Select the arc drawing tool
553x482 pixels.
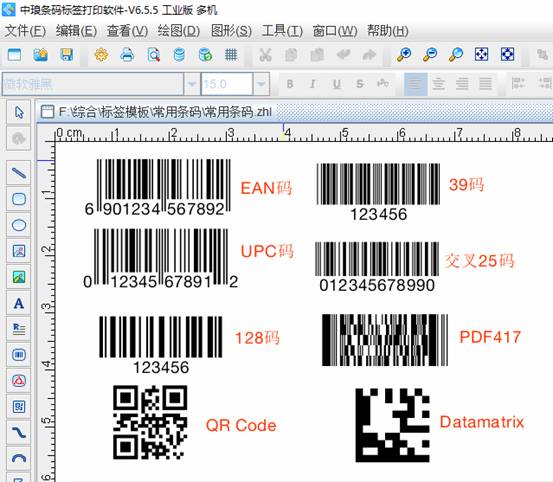pyautogui.click(x=19, y=458)
